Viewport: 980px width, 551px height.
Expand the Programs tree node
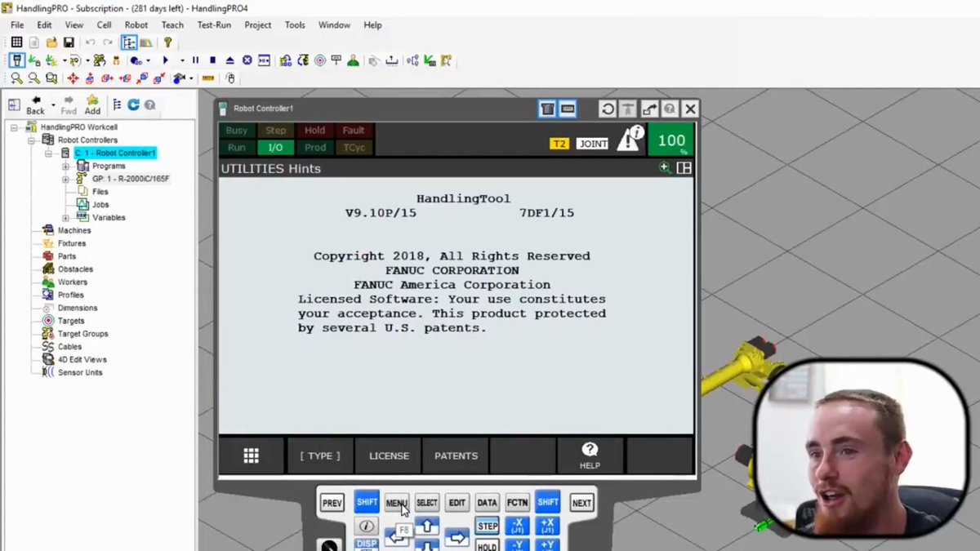[x=65, y=166]
